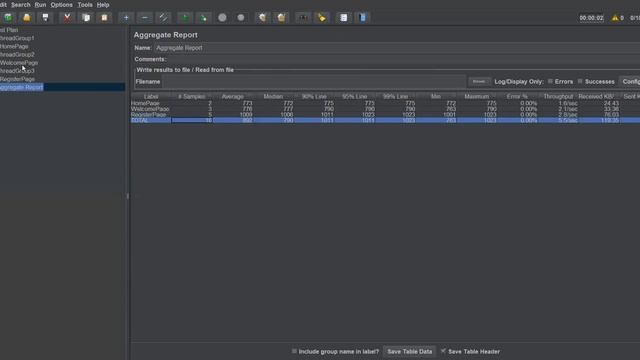Select RegisterPage row in results table
Image resolution: width=640 pixels, height=360 pixels.
click(385, 115)
